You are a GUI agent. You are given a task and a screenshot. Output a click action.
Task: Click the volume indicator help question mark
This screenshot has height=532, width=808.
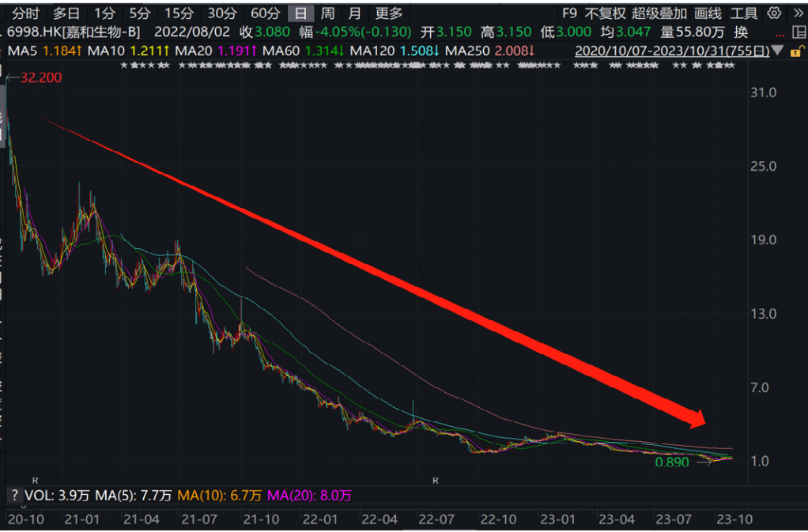coord(14,496)
